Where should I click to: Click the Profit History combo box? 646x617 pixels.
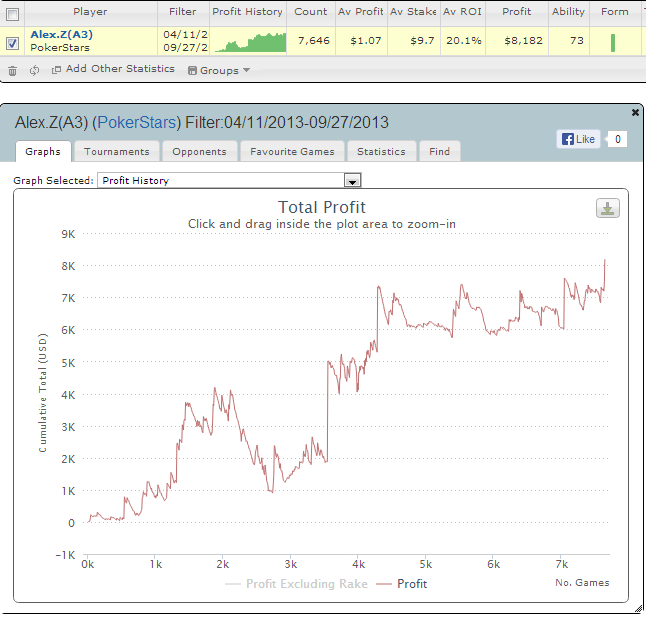pyautogui.click(x=229, y=180)
